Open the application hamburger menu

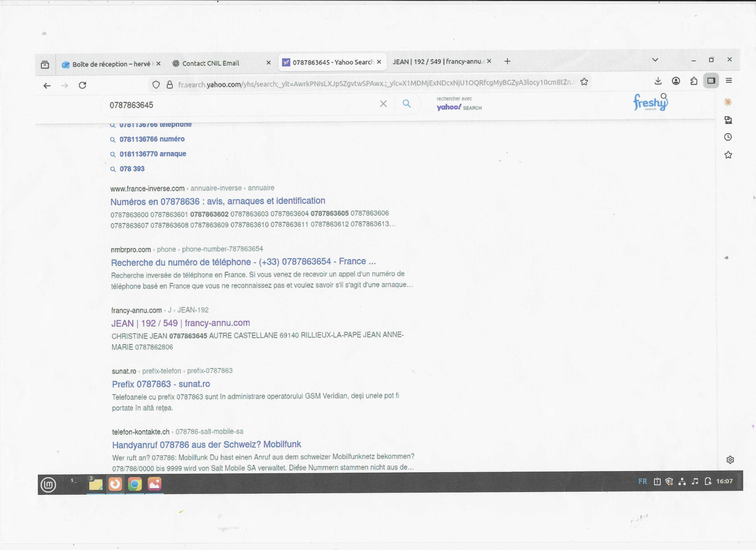pos(729,80)
